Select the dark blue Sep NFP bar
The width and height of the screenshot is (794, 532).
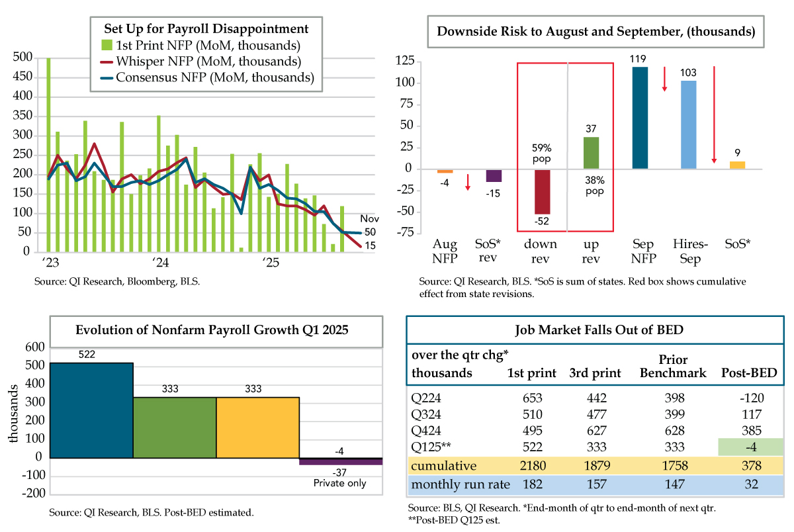pos(640,118)
